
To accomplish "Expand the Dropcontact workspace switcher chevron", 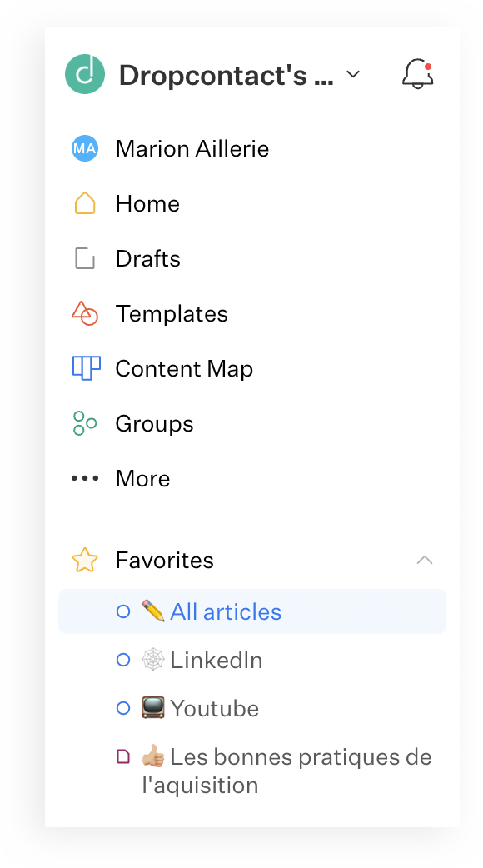I will click(x=353, y=74).
